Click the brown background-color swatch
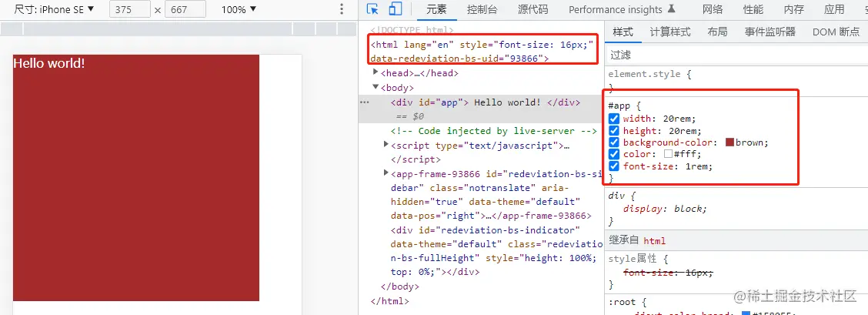 [x=729, y=142]
